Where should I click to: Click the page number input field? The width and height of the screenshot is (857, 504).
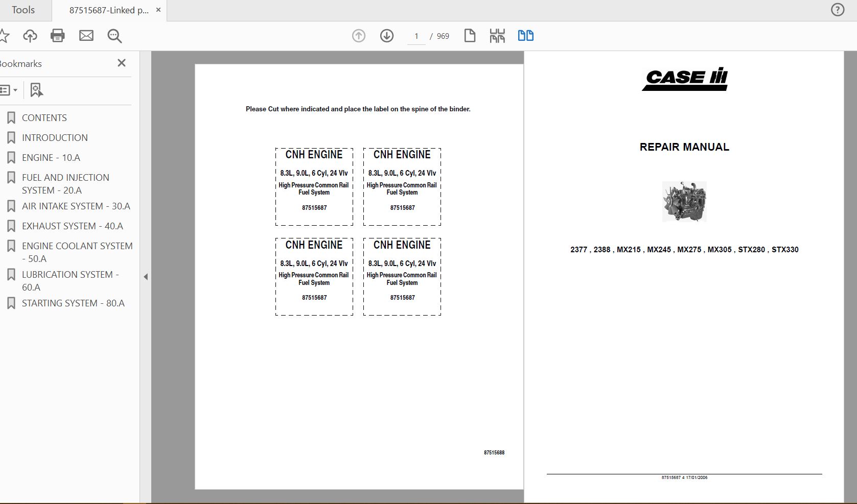click(416, 36)
